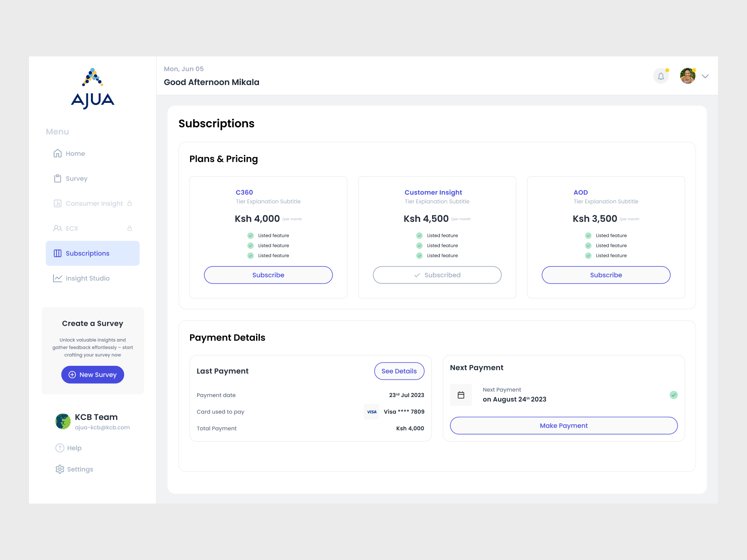Click the calendar icon in Next Payment
747x560 pixels.
[x=461, y=395]
